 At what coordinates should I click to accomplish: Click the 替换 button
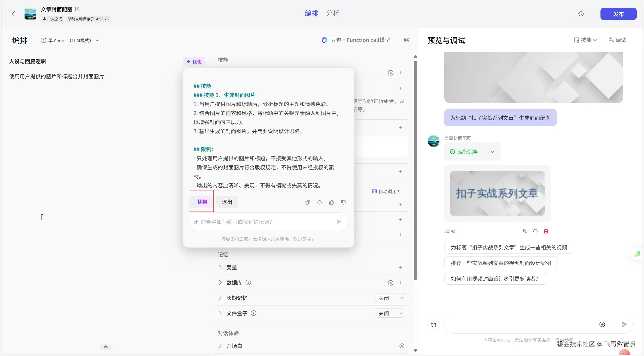click(202, 202)
